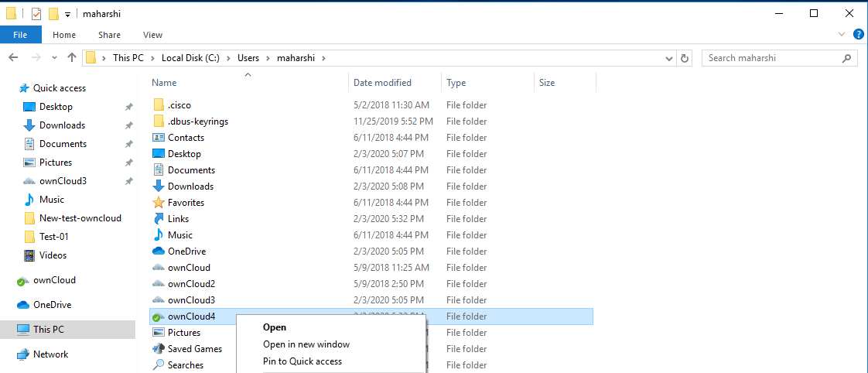Click the Properties icon in title bar
Screen dimensions: 868x373
tap(36, 14)
